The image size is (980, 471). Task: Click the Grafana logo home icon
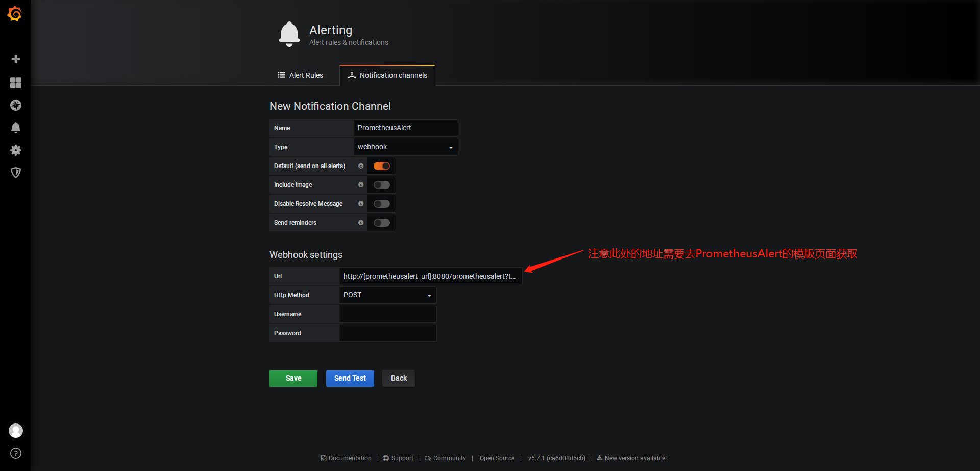(15, 14)
